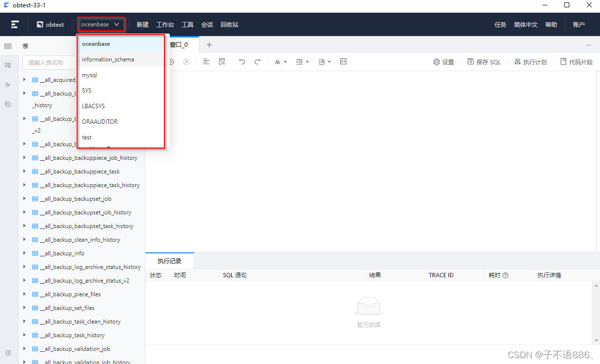Switch language via 简体中文
The width and height of the screenshot is (600, 364).
[526, 24]
